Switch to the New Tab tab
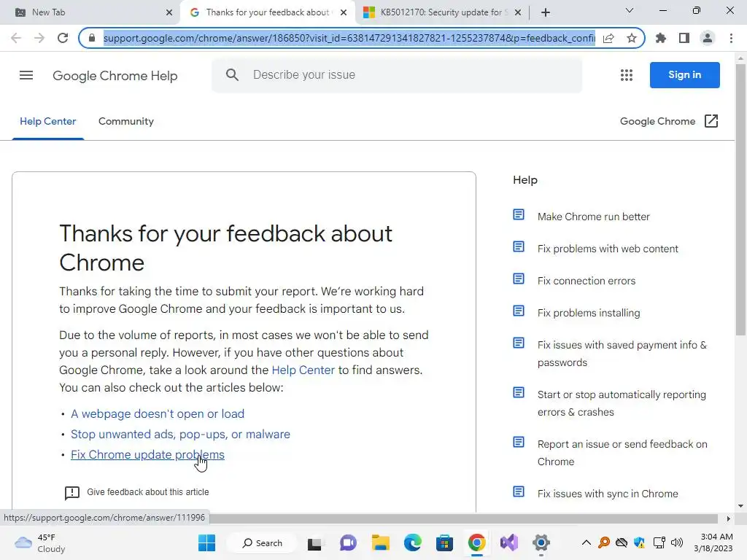 [90, 12]
